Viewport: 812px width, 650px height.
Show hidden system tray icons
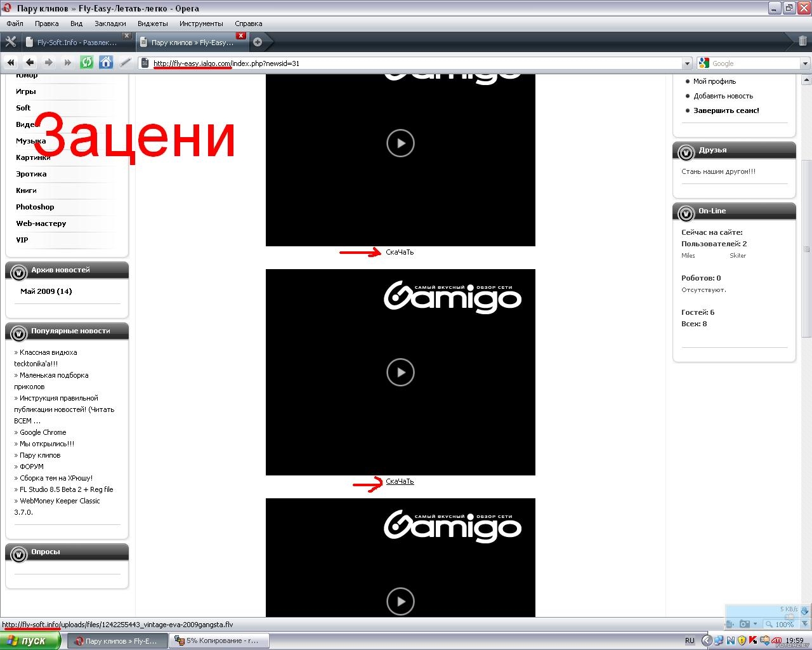[707, 640]
